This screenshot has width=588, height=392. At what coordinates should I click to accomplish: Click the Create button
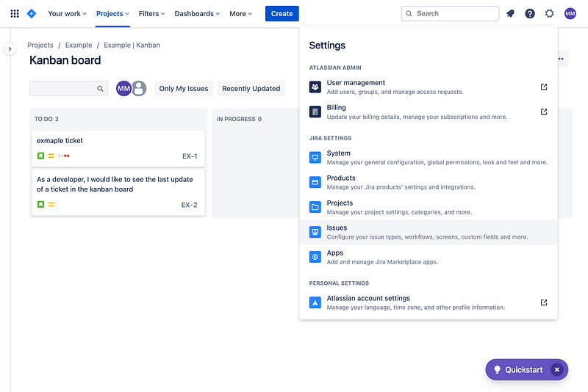point(282,14)
